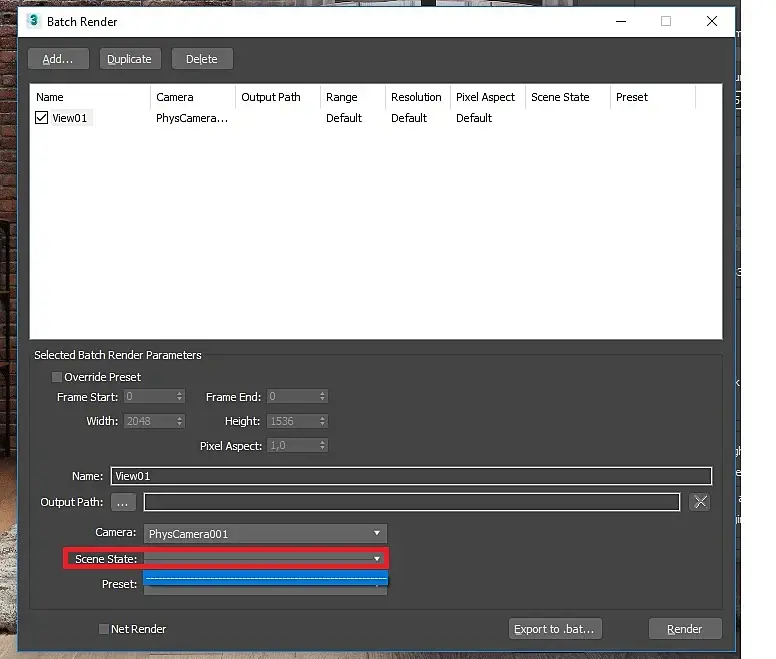Click into the Name field containing View01
The width and height of the screenshot is (776, 659).
410,477
